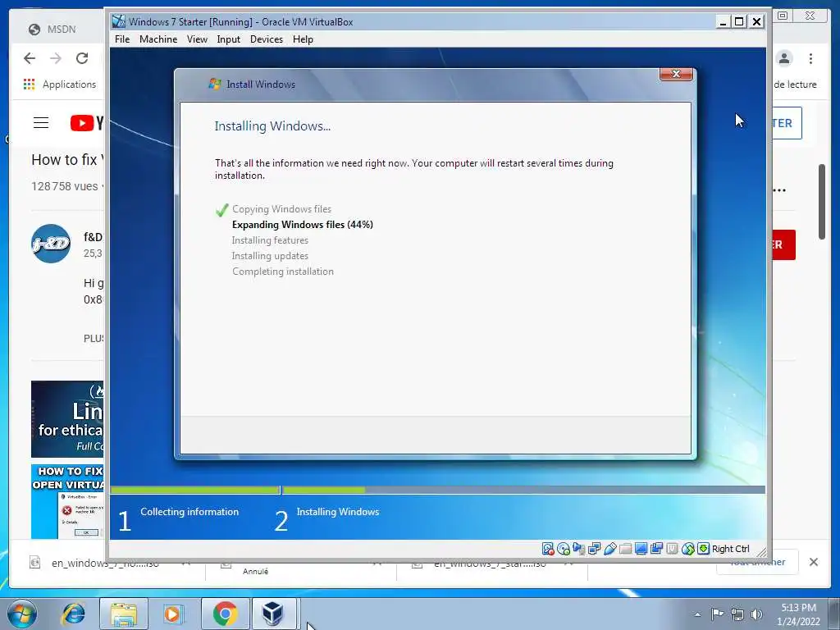Open the Applications shortcut in Chrome bookmarks bar
Viewport: 840px width, 630px height.
pos(59,84)
